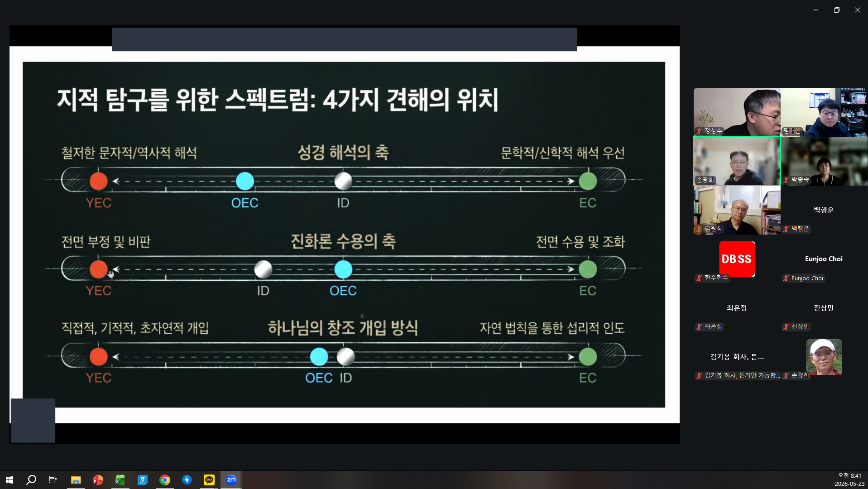
Task: Click the muted mic icon beside Eunjoo Choi
Action: click(x=786, y=278)
